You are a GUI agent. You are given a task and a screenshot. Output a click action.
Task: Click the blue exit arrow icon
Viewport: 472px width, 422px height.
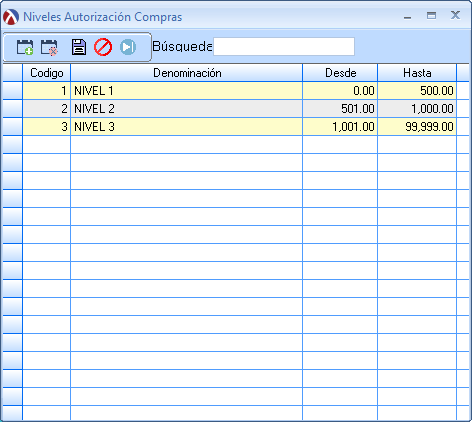(128, 47)
